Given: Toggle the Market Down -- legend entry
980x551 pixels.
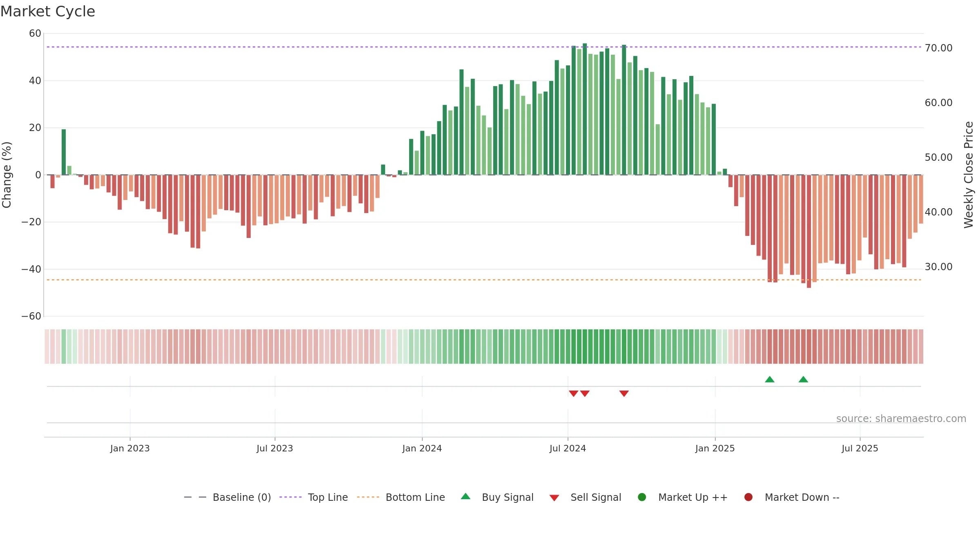Looking at the screenshot, I should (x=792, y=497).
